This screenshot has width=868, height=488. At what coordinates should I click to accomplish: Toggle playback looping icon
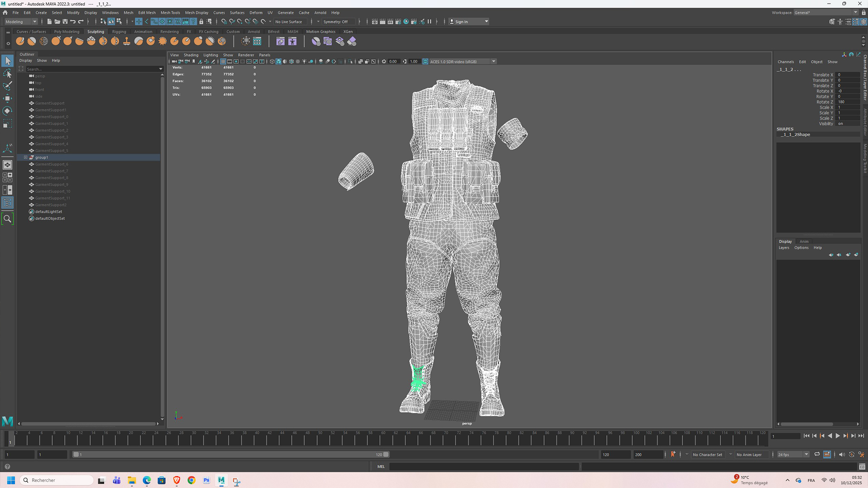click(817, 455)
